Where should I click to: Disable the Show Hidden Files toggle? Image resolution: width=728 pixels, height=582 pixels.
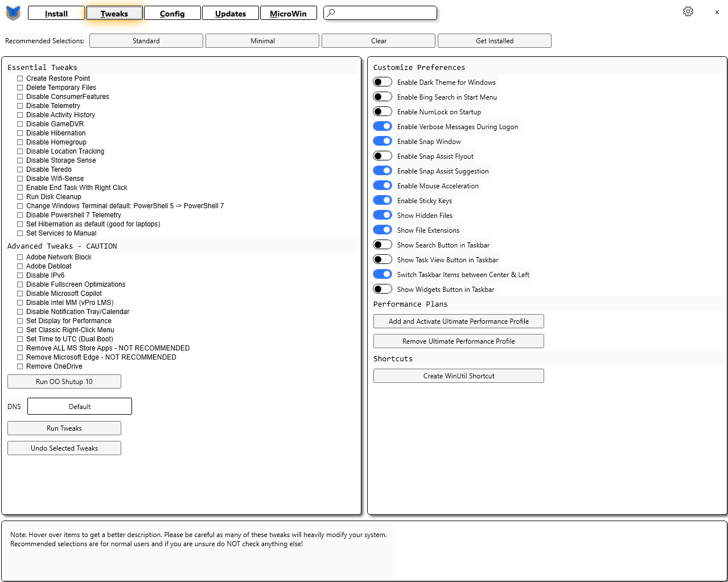pos(382,214)
